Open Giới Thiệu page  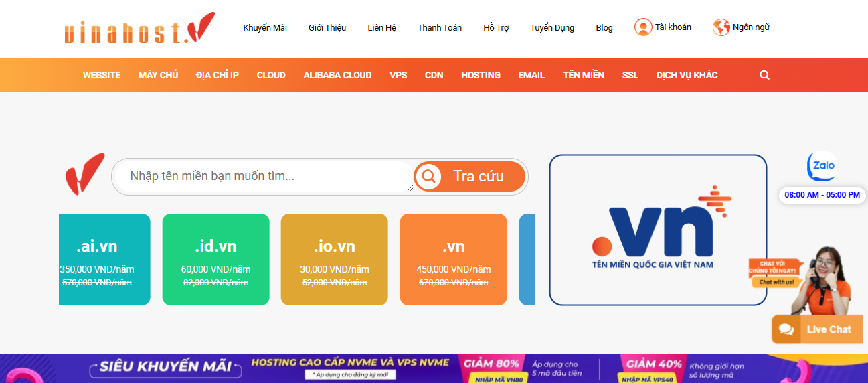tap(327, 28)
